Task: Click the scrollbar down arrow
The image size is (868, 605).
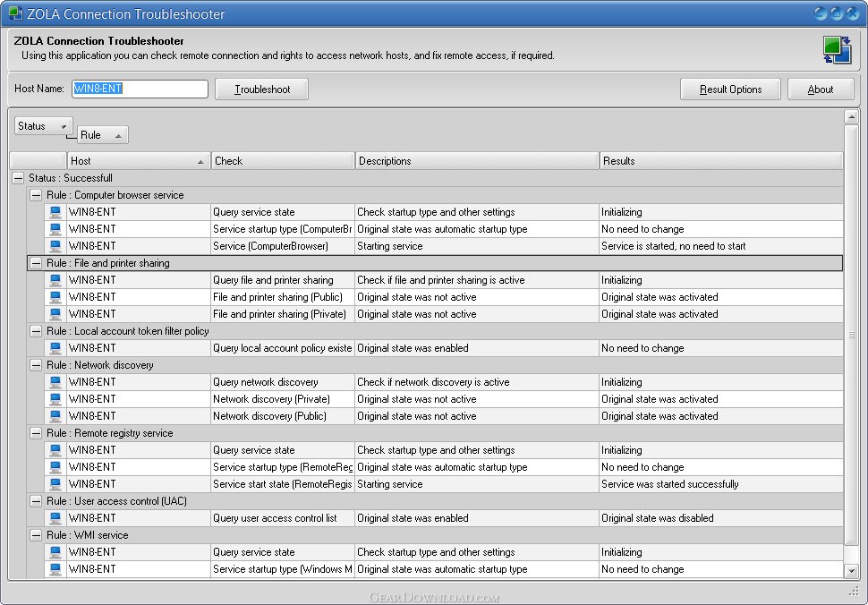Action: (x=851, y=571)
